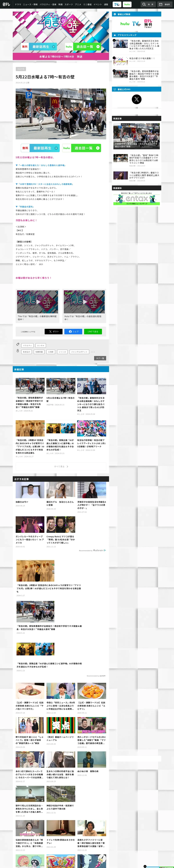Open the ドラマ menu item
This screenshot has width=174, height=868.
click(18, 4)
